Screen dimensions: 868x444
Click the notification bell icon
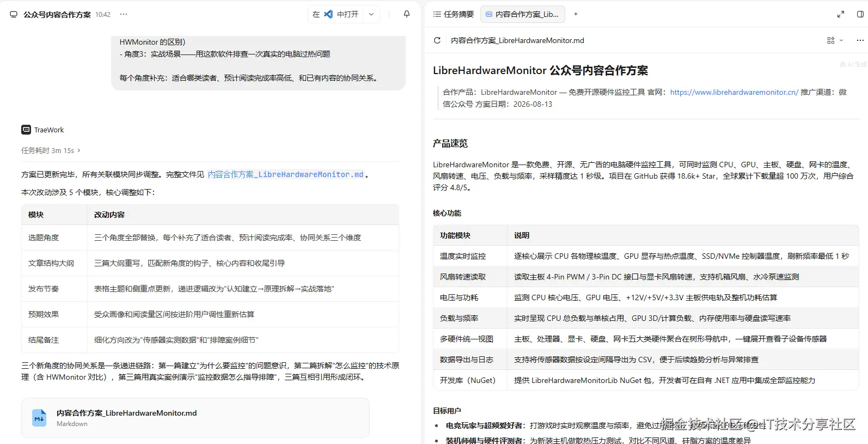point(407,14)
